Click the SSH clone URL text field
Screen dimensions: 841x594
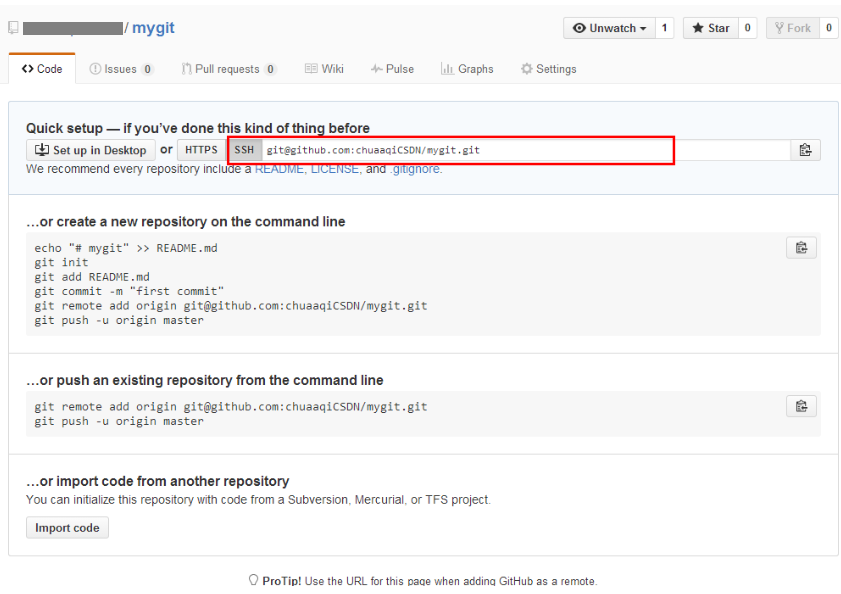[x=526, y=150]
